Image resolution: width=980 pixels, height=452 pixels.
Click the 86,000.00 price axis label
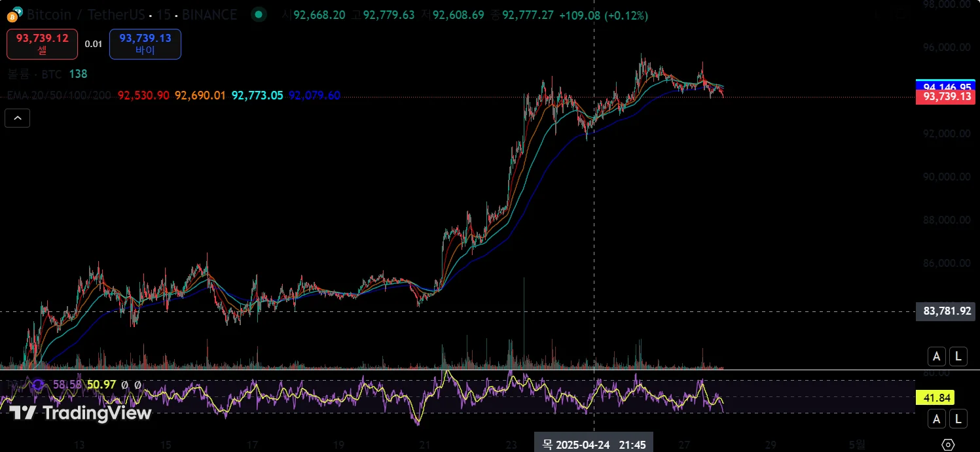click(x=946, y=263)
